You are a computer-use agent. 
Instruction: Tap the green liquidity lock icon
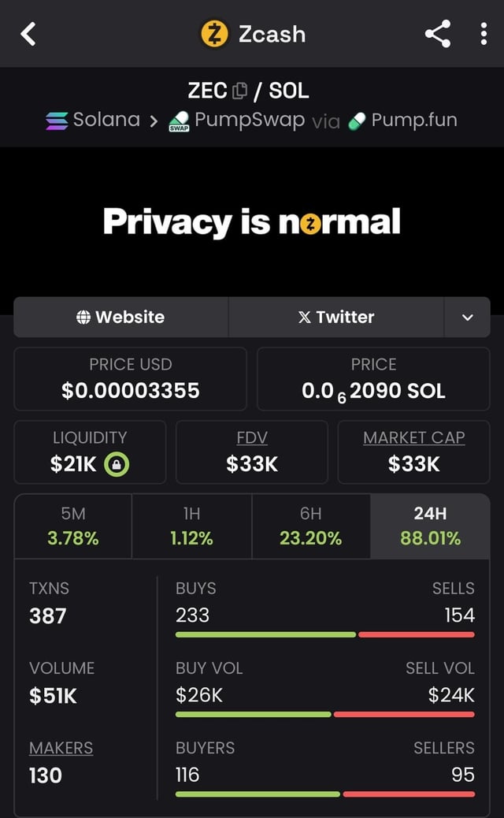[x=117, y=464]
